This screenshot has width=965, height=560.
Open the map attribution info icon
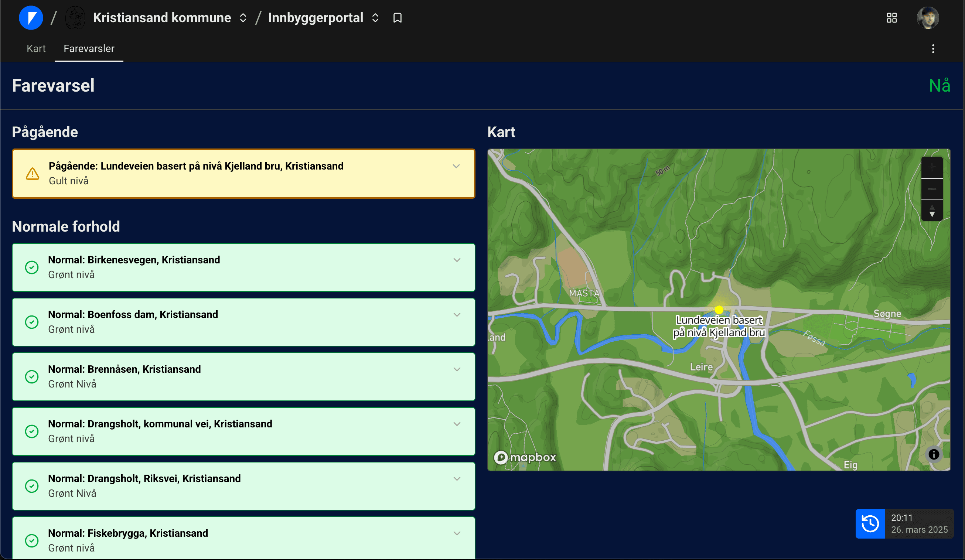click(x=933, y=454)
